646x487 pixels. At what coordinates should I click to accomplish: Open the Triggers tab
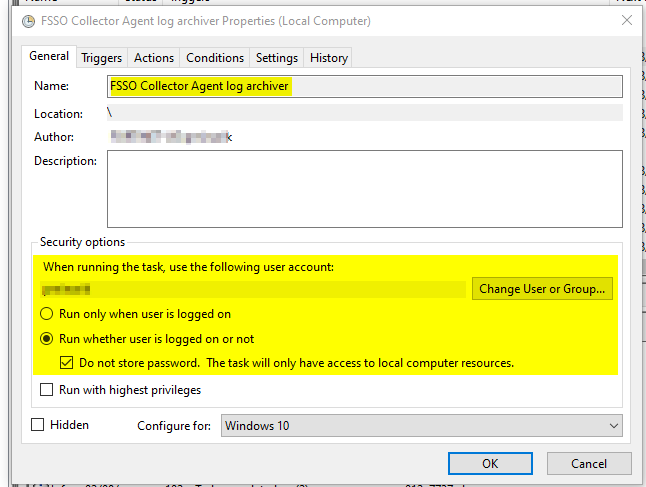(x=101, y=58)
